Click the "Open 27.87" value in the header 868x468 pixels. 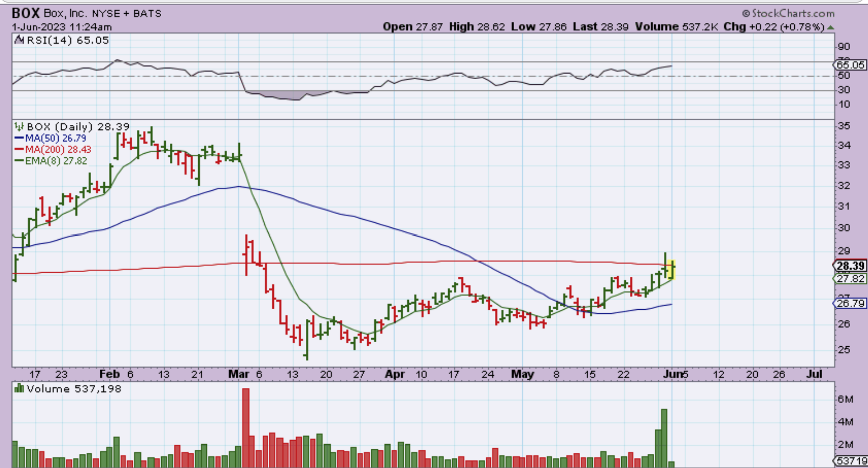click(x=412, y=27)
